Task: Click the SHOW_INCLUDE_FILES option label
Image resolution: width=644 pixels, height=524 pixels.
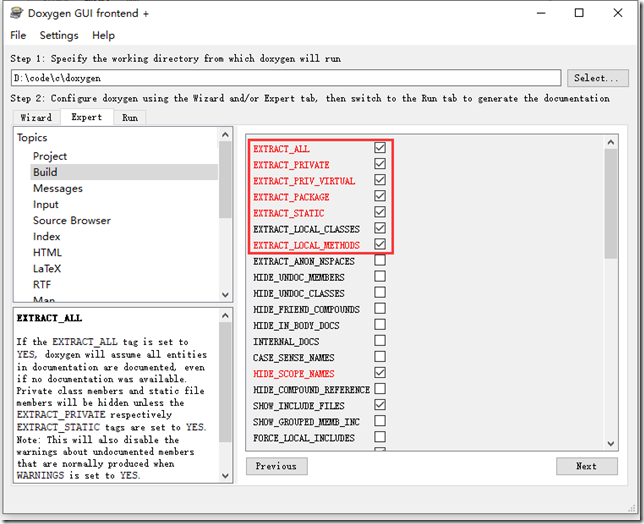Action: click(299, 406)
